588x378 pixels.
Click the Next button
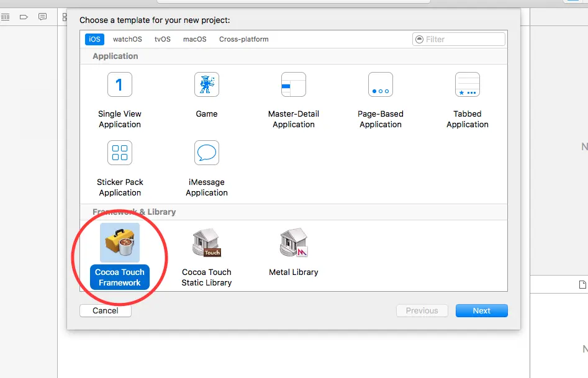[481, 310]
